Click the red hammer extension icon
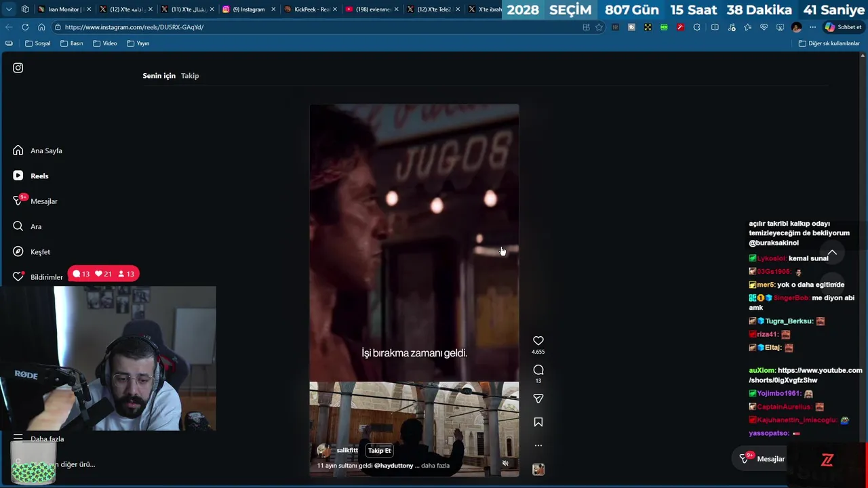The height and width of the screenshot is (488, 868). tap(680, 27)
